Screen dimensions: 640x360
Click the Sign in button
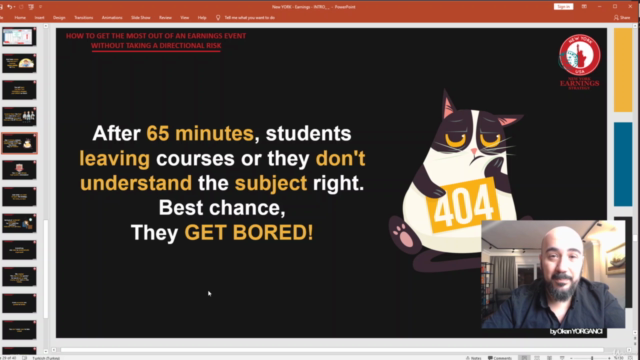563,7
